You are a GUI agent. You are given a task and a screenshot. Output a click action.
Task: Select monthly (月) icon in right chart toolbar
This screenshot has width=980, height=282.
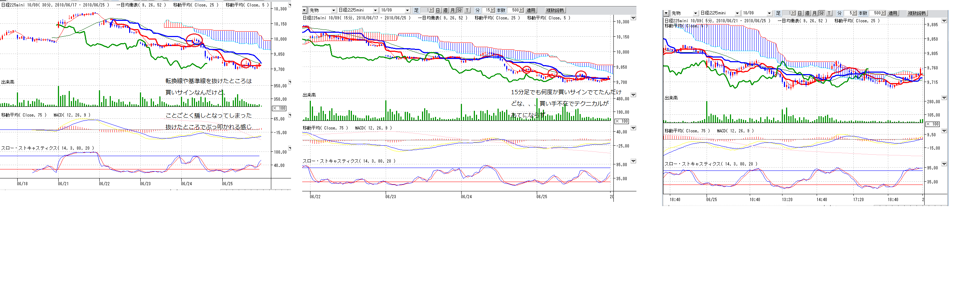coord(814,13)
